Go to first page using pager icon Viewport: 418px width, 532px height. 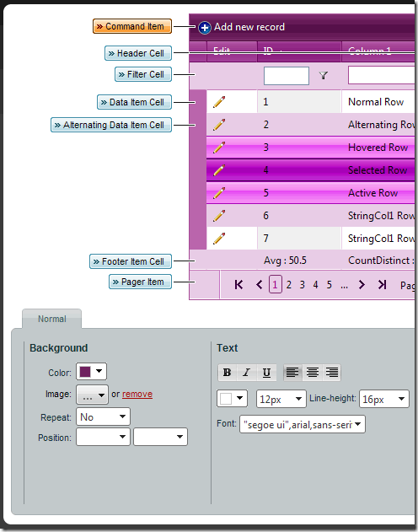238,285
